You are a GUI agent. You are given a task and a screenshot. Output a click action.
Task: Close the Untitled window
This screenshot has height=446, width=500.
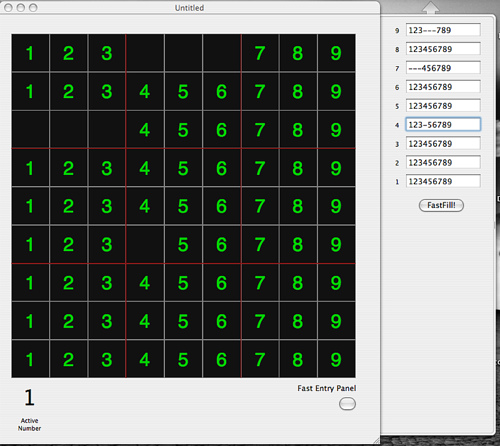click(8, 7)
